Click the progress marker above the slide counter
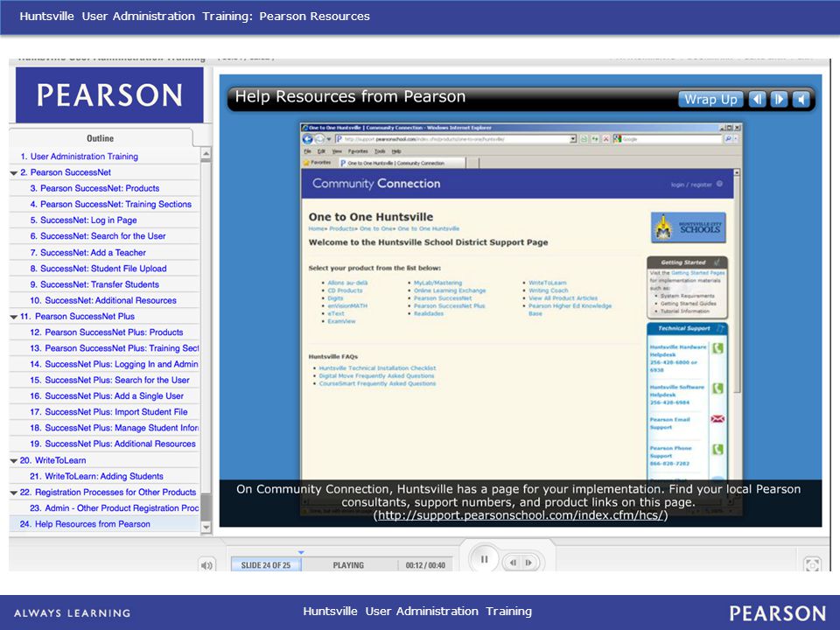 pyautogui.click(x=301, y=552)
